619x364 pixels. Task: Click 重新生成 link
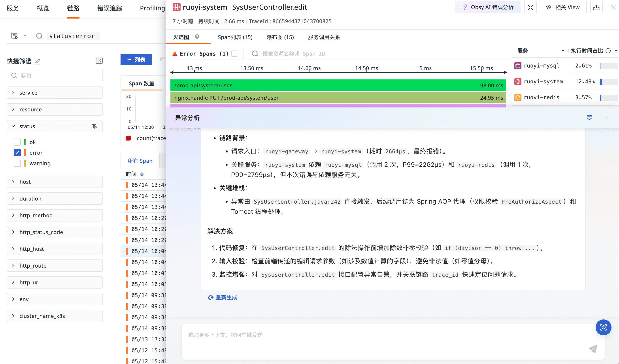pos(226,297)
